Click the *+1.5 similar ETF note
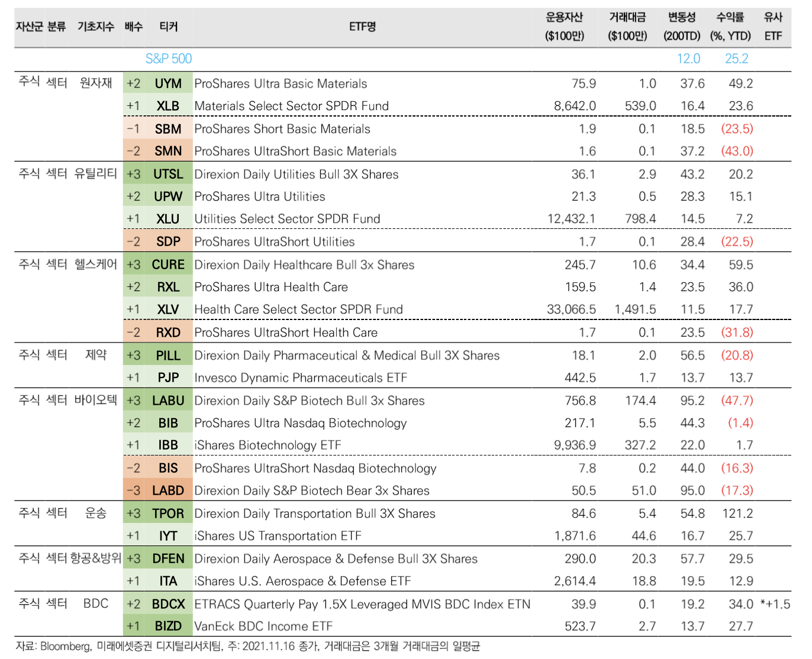 pyautogui.click(x=775, y=604)
